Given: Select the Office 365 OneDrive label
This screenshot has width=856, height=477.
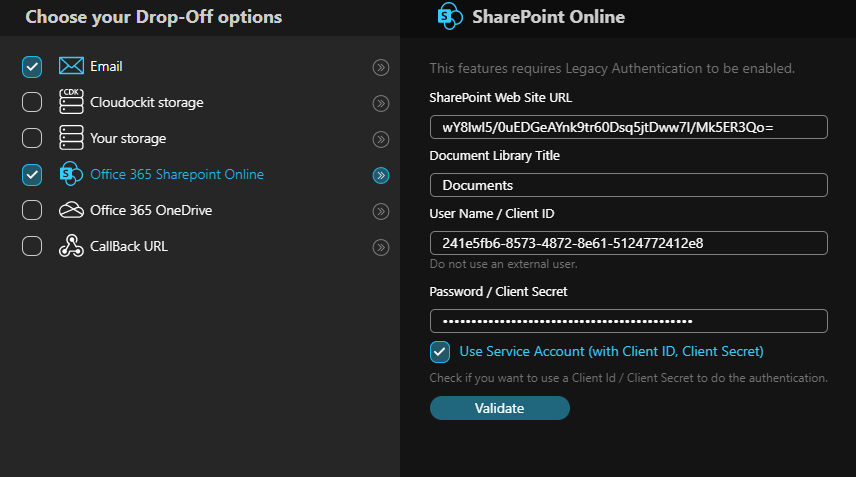Looking at the screenshot, I should [x=151, y=210].
